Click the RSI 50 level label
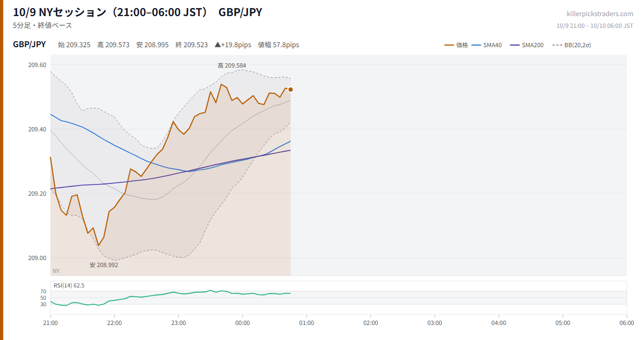 pos(43,298)
